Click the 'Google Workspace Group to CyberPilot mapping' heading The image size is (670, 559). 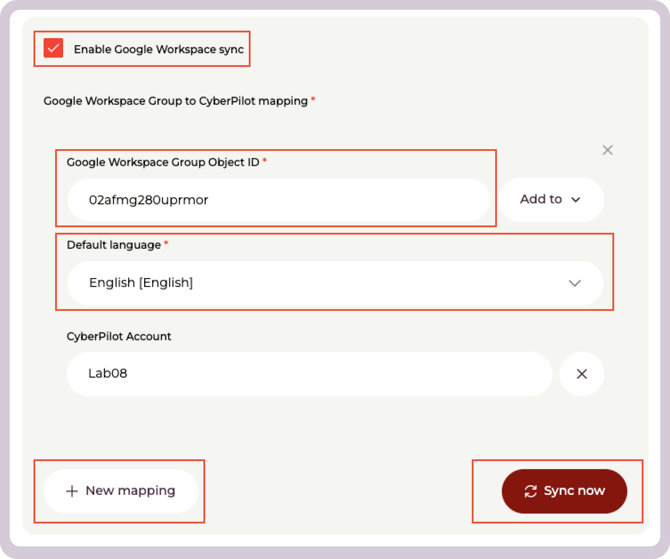pos(175,101)
